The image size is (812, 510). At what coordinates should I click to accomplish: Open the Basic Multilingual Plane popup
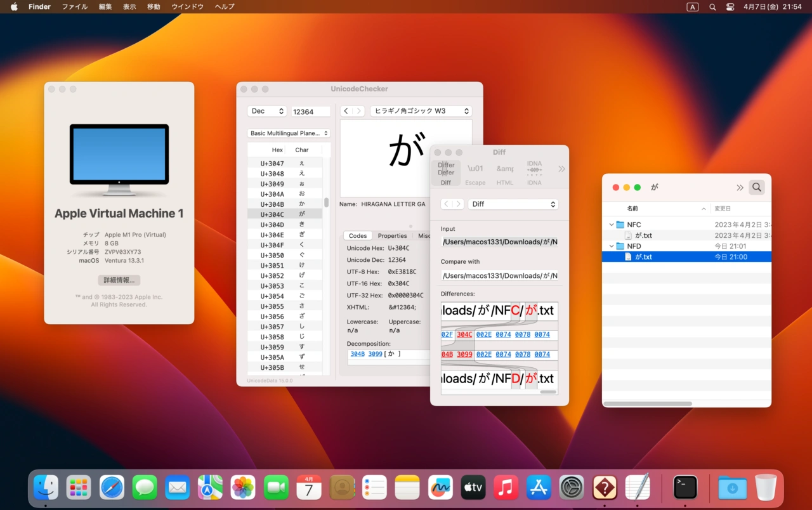tap(289, 133)
